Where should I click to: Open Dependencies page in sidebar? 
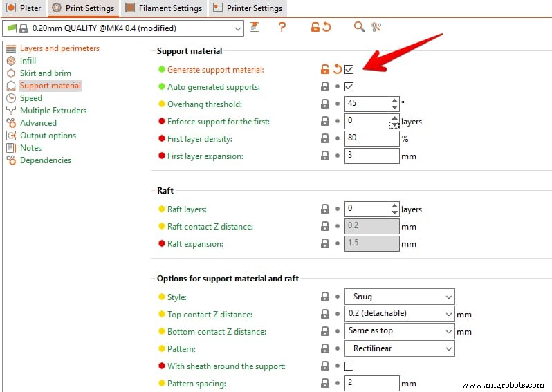[x=46, y=160]
